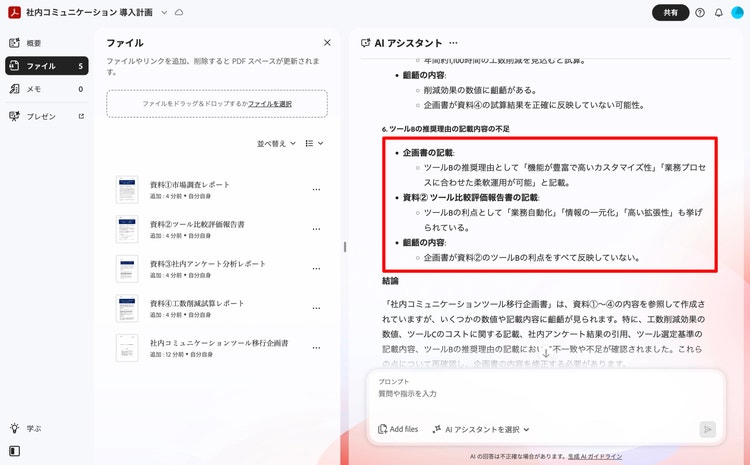Click the Adobe Acrobat logo icon
This screenshot has width=750, height=465.
coord(14,12)
